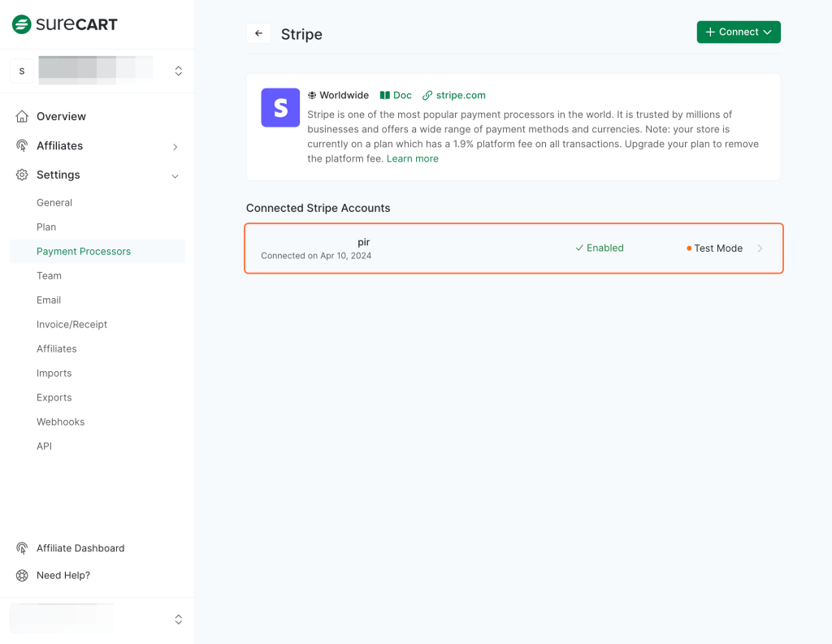Click the back arrow button

[x=258, y=33]
